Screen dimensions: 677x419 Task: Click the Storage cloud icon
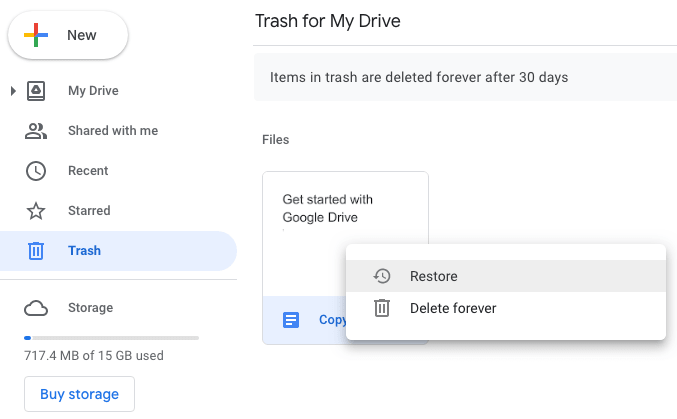pyautogui.click(x=36, y=308)
